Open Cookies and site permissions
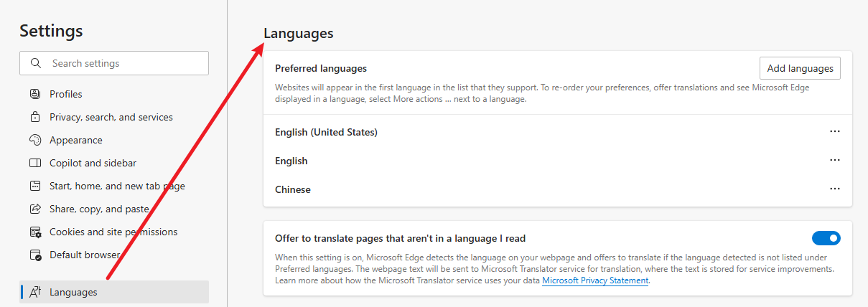 [x=114, y=232]
